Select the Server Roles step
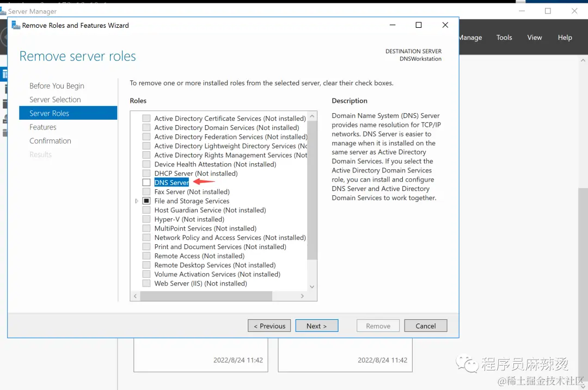This screenshot has height=390, width=588. click(x=68, y=113)
